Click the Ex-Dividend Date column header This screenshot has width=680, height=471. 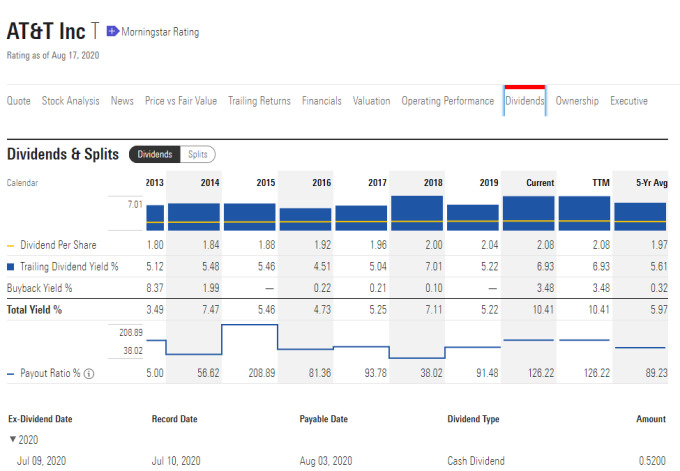[x=40, y=419]
